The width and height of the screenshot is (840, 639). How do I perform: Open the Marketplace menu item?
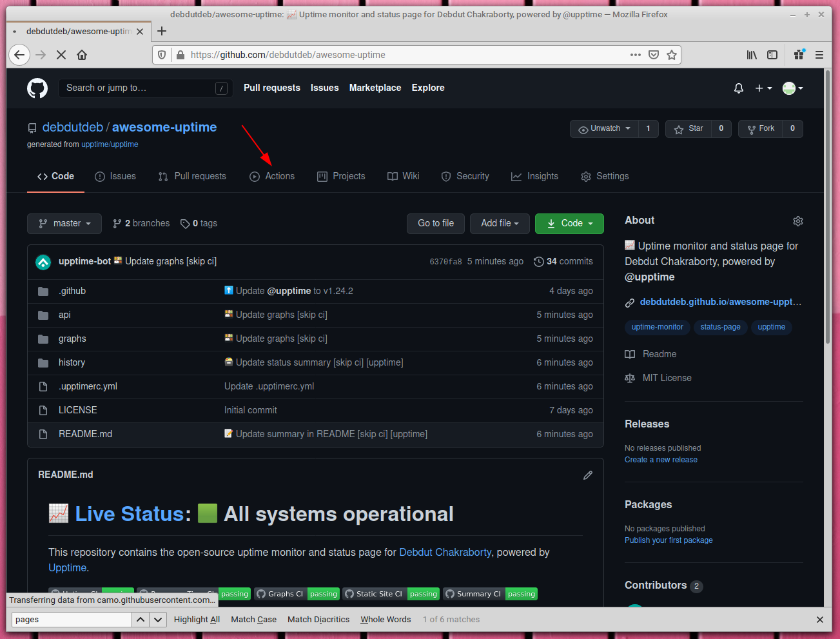click(375, 88)
